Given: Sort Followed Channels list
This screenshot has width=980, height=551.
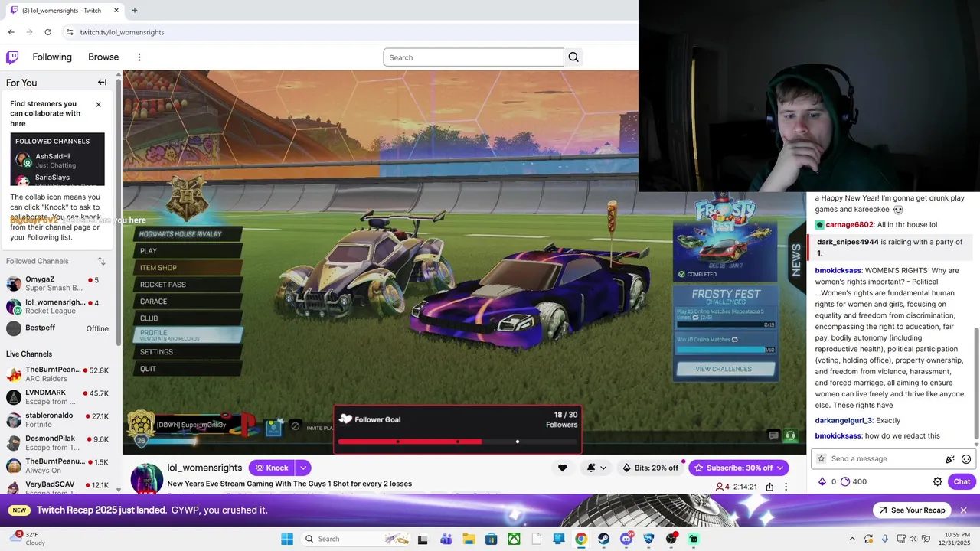Looking at the screenshot, I should coord(101,262).
